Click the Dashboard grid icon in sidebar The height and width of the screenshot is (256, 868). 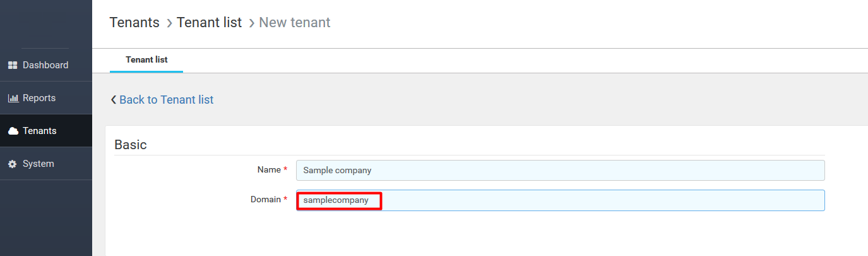13,65
